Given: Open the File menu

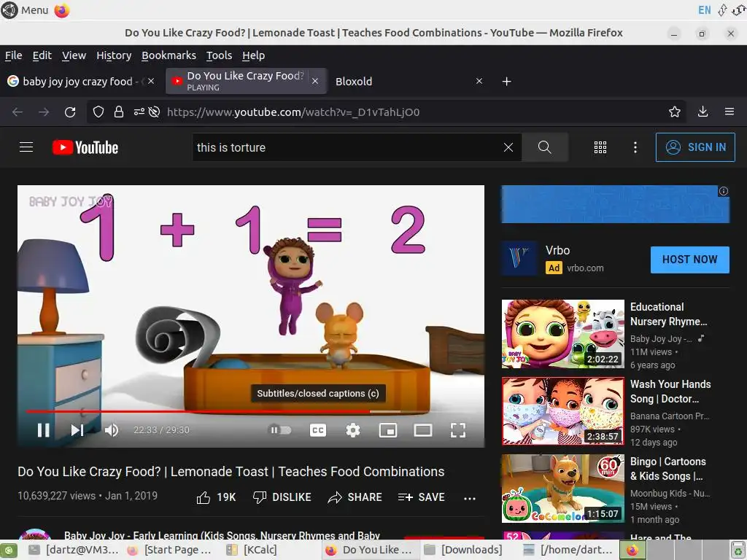Looking at the screenshot, I should pyautogui.click(x=13, y=55).
